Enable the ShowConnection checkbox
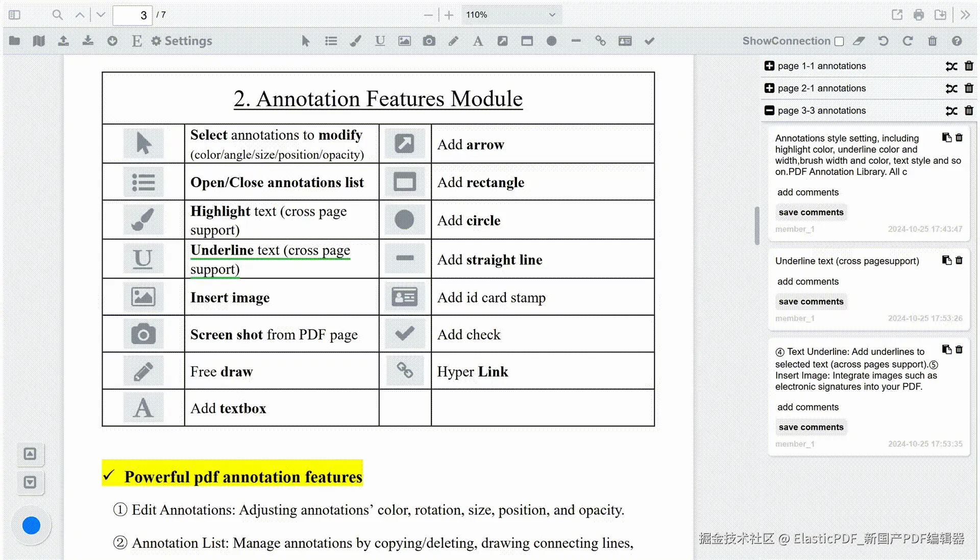 [x=839, y=41]
